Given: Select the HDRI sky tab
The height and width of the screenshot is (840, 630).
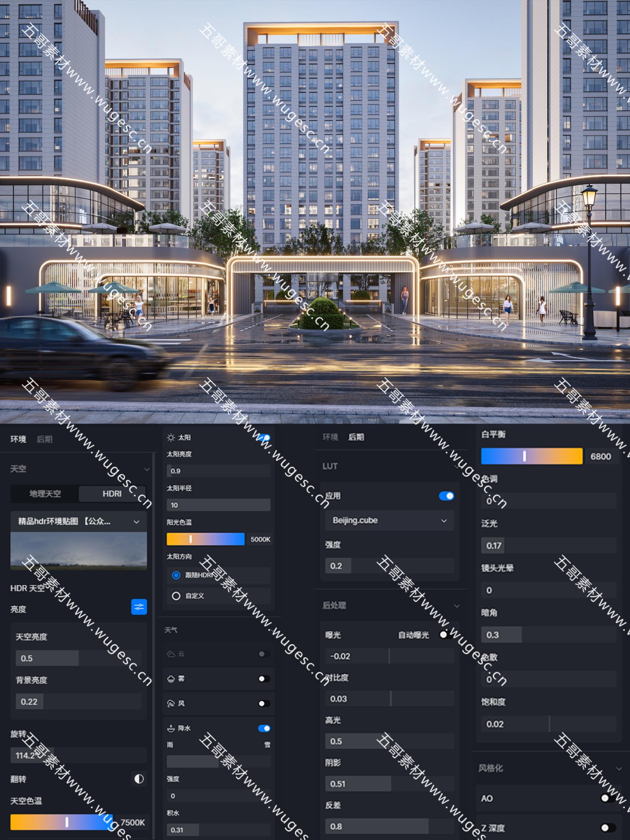Looking at the screenshot, I should [112, 494].
